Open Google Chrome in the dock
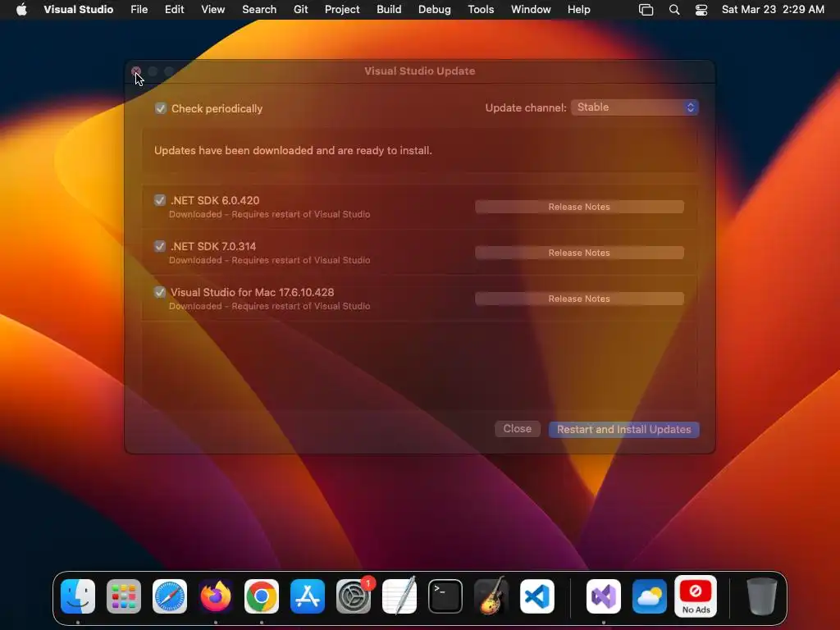This screenshot has width=840, height=630. tap(262, 596)
